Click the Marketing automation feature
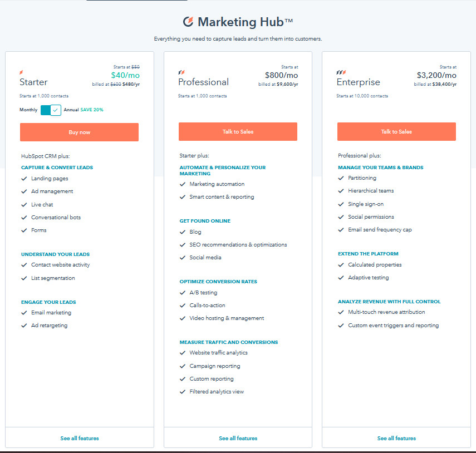Image resolution: width=476 pixels, height=453 pixels. (217, 184)
